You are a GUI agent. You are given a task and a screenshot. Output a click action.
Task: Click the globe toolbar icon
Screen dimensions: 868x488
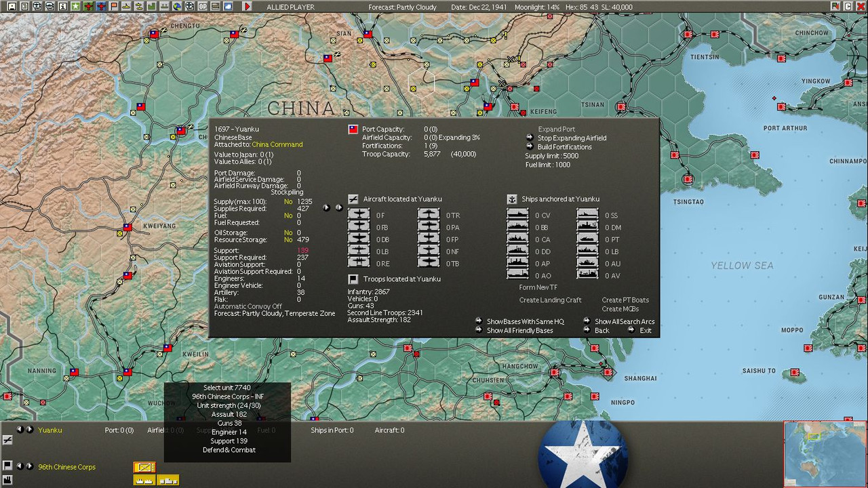point(177,6)
